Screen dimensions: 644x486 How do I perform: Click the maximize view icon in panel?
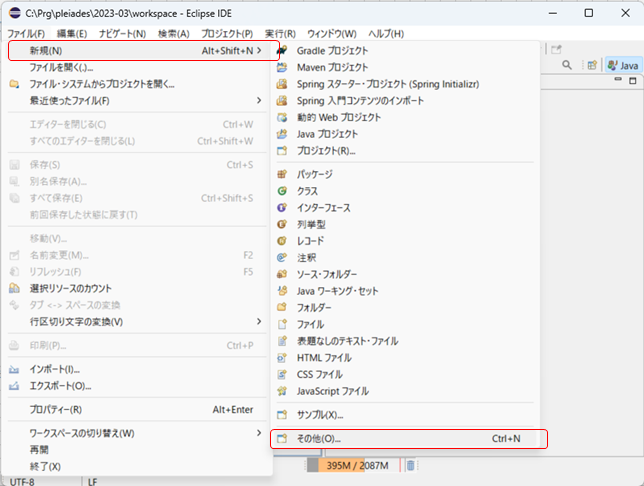coord(633,81)
